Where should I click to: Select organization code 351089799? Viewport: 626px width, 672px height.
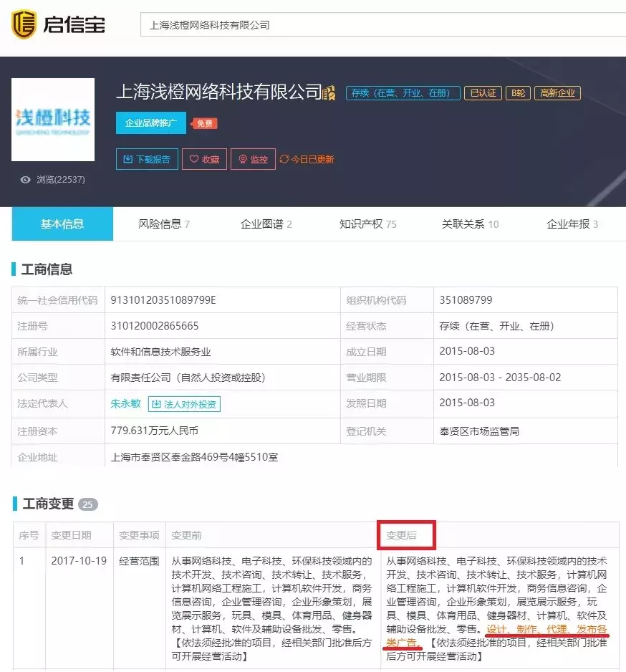click(x=466, y=300)
